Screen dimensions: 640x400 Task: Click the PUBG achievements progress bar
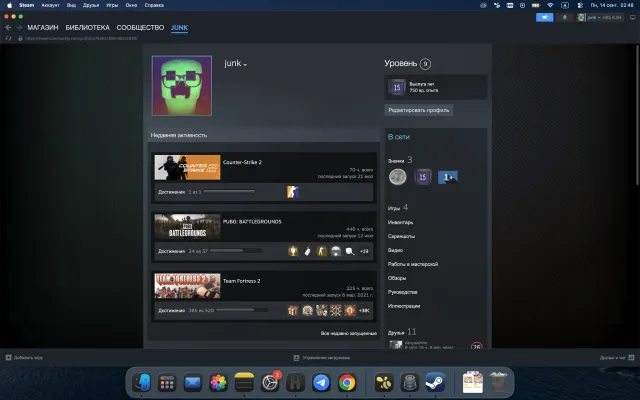pyautogui.click(x=236, y=251)
